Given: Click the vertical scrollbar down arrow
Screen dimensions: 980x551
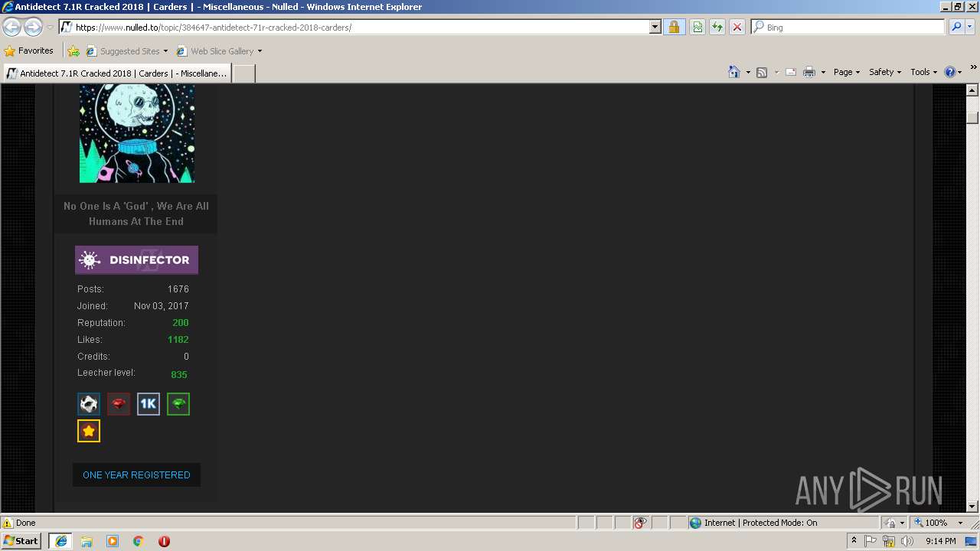Looking at the screenshot, I should (x=972, y=506).
